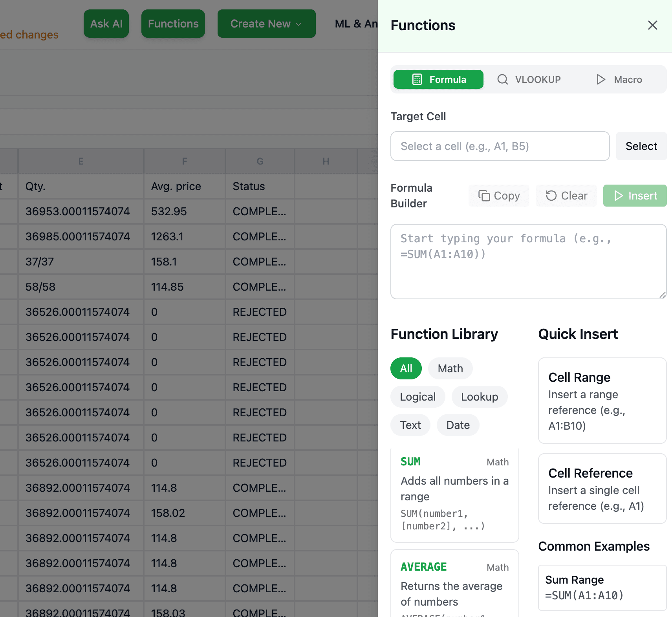Select the Date function filter
The image size is (672, 617).
click(x=458, y=425)
